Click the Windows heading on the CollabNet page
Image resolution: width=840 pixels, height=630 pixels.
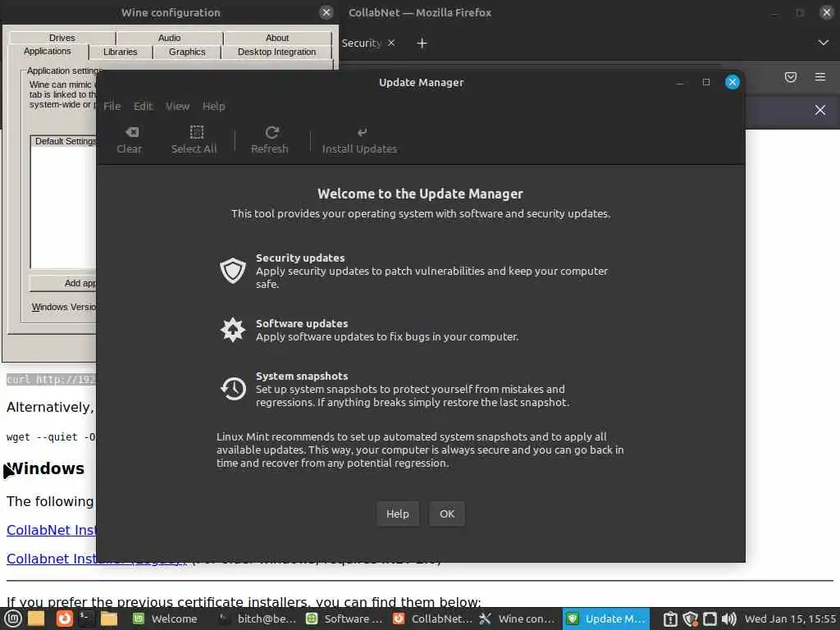pos(46,468)
